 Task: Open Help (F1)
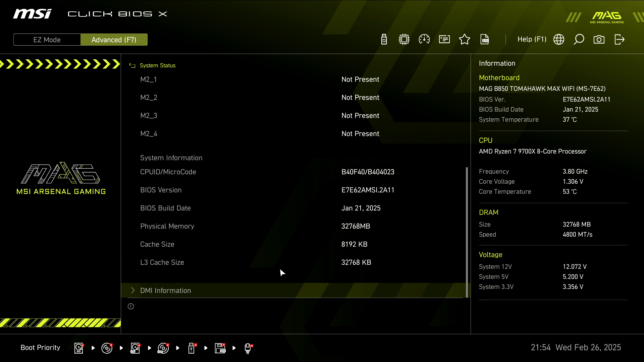click(x=532, y=40)
